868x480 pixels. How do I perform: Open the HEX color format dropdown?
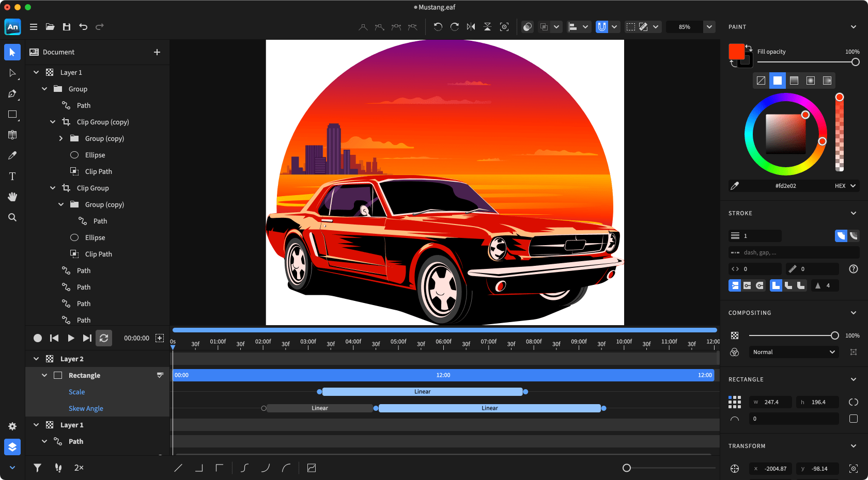click(845, 186)
